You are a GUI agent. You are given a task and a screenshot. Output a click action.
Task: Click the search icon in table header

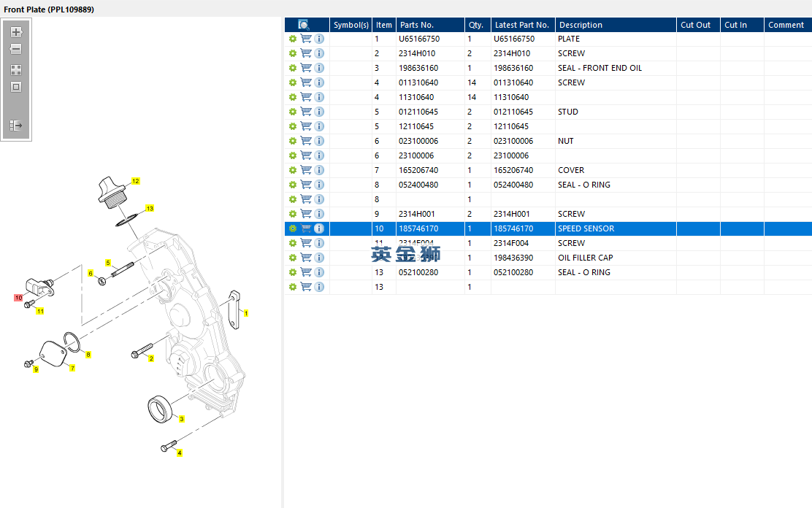pos(304,25)
